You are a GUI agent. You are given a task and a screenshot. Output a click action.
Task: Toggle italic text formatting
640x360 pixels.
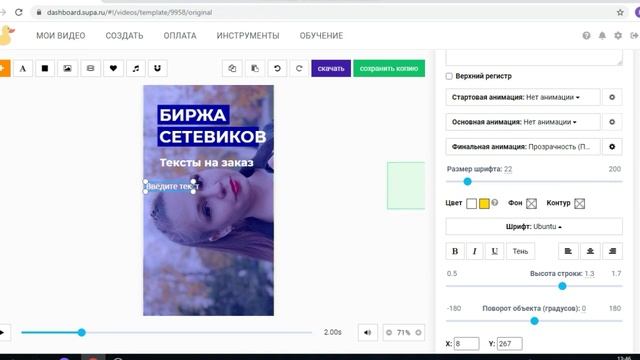[x=475, y=251]
